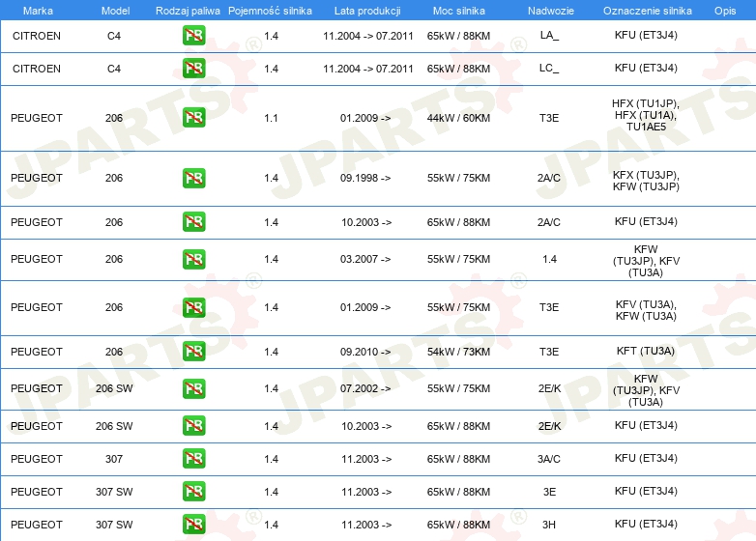Select the Moc silnika column header

458,11
